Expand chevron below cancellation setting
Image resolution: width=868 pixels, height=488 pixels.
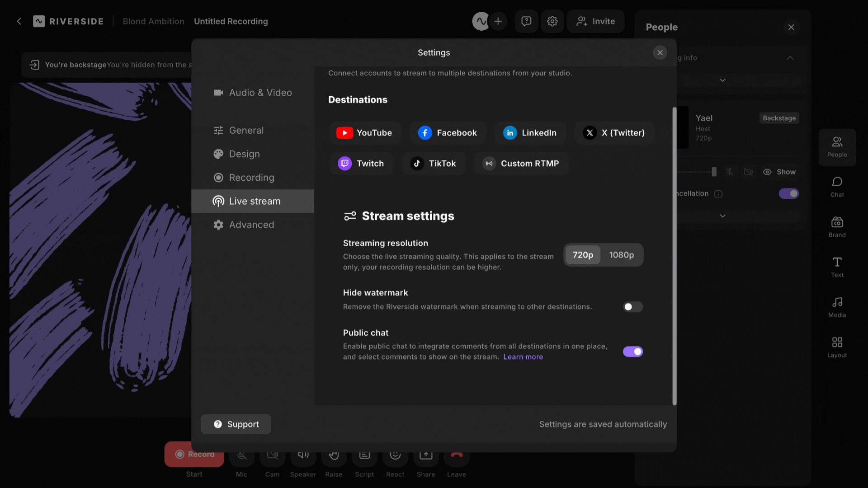(x=722, y=216)
